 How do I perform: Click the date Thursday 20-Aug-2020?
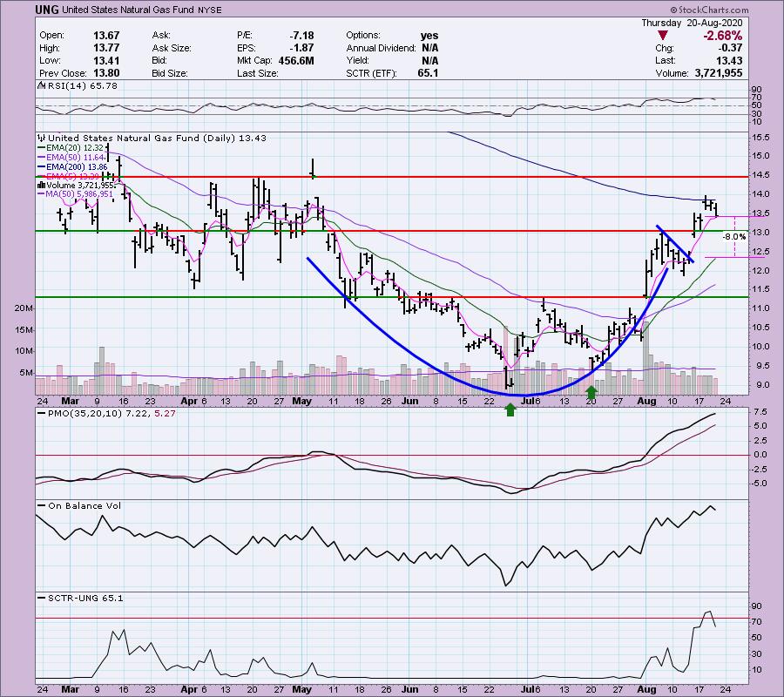692,23
